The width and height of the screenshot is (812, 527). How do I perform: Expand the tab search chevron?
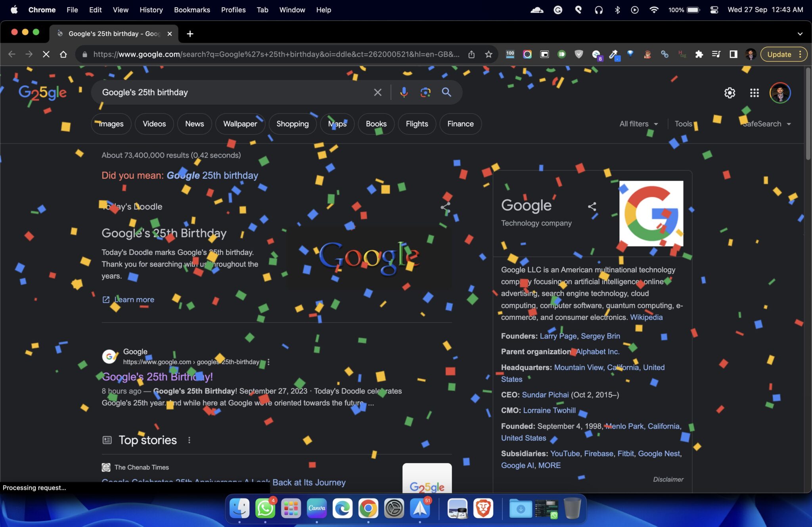click(x=800, y=34)
